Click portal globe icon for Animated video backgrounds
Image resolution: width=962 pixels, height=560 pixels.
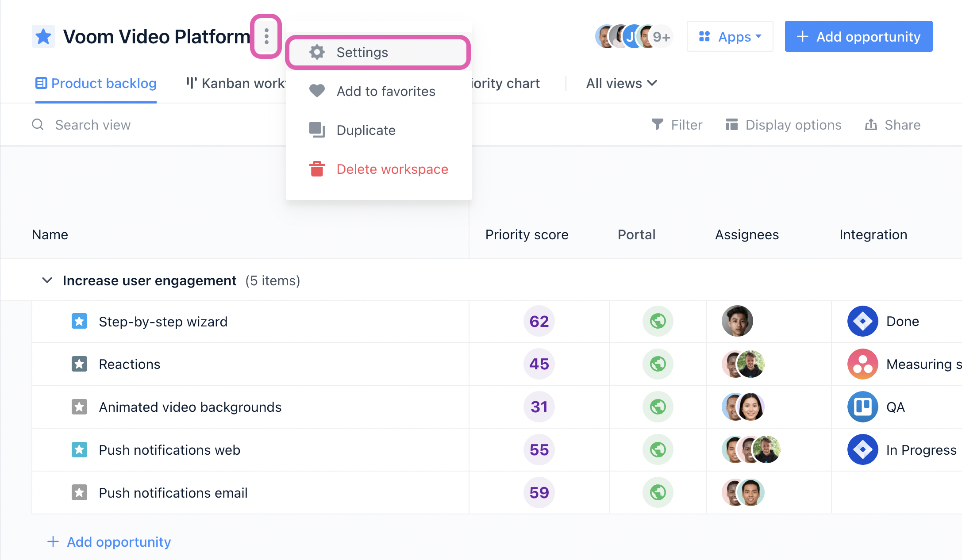click(x=658, y=407)
